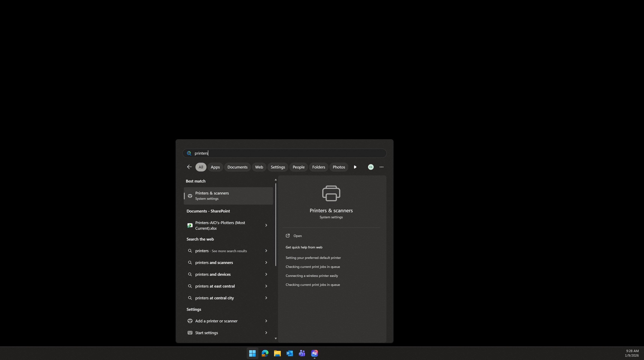Click the Windows Start button
This screenshot has width=644, height=360.
pos(252,353)
